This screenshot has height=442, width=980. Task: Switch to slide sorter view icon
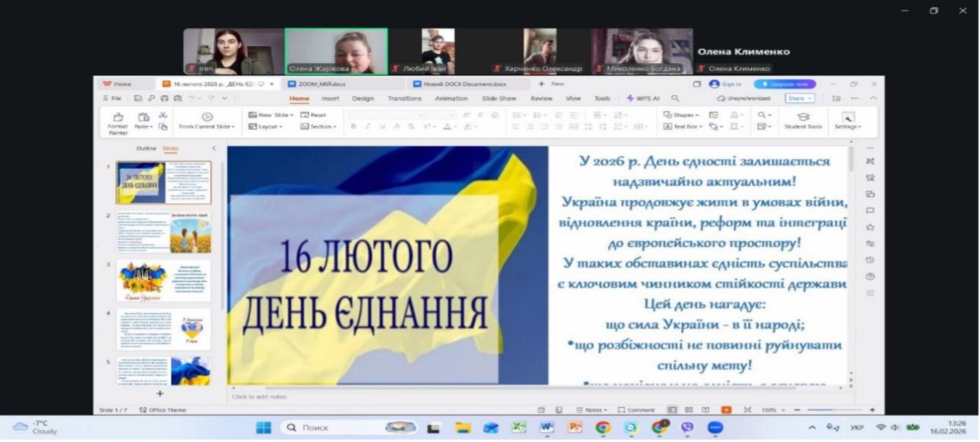point(687,410)
